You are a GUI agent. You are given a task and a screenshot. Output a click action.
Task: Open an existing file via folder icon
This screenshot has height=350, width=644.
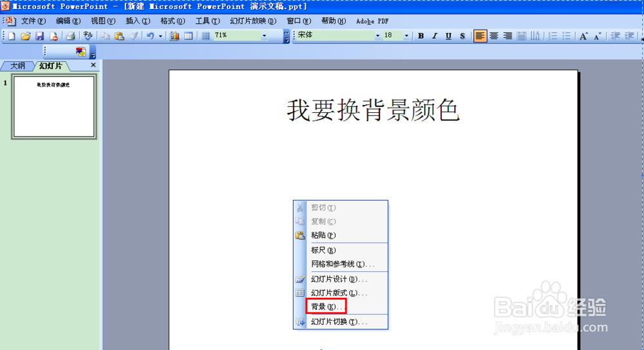click(x=26, y=36)
